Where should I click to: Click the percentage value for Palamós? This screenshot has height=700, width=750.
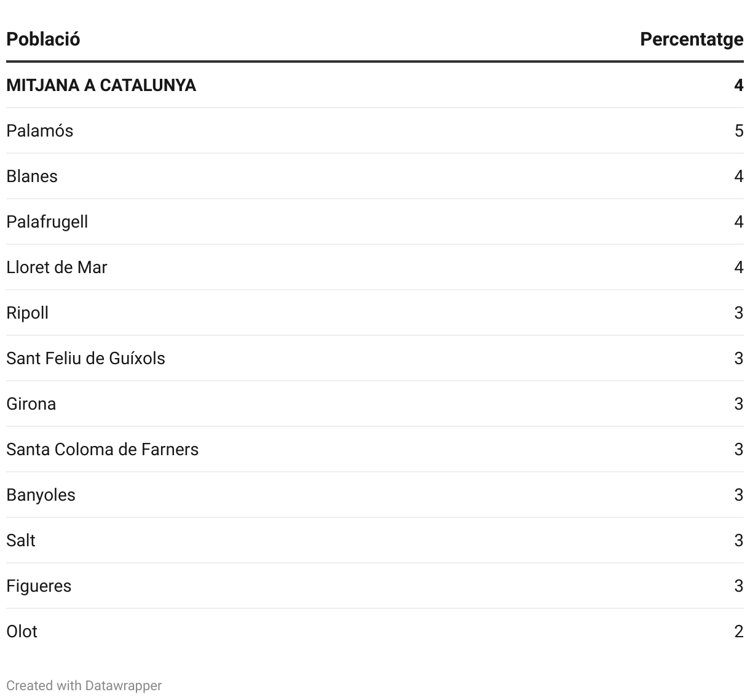(x=738, y=130)
